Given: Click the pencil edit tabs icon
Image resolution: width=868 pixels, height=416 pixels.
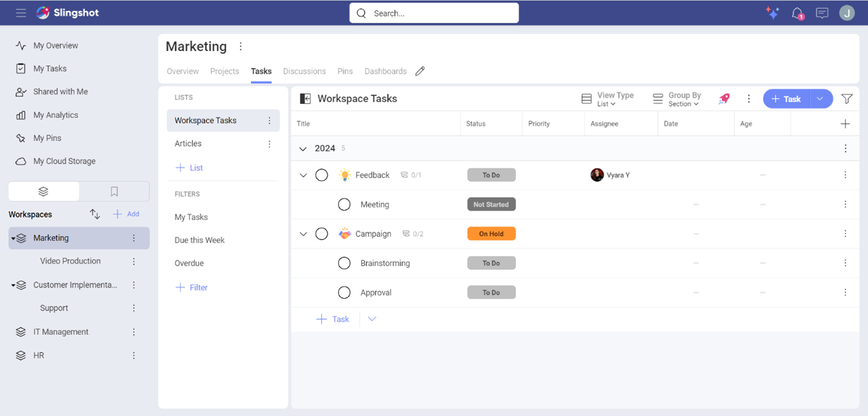Looking at the screenshot, I should click(420, 72).
